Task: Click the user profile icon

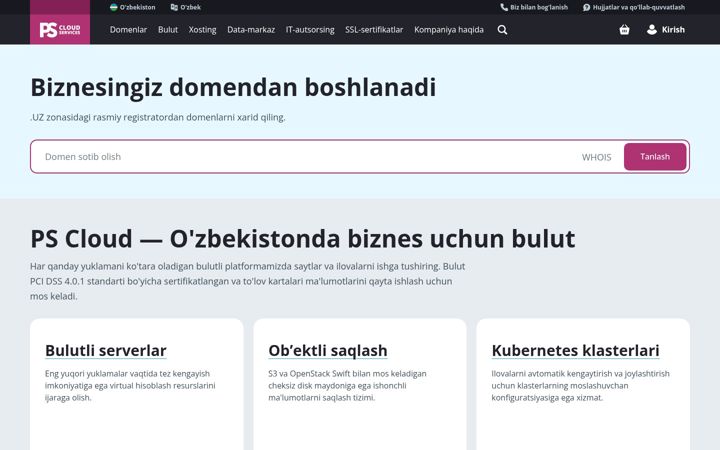Action: coord(652,30)
